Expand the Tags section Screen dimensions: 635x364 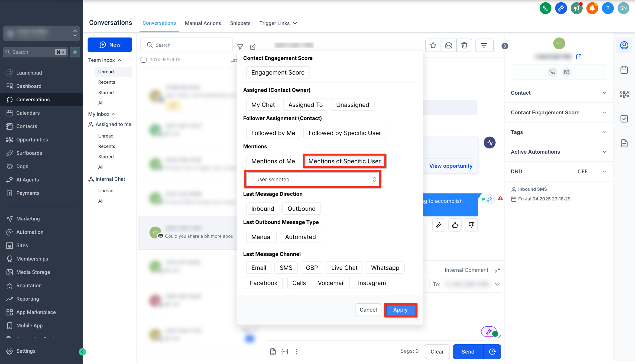pyautogui.click(x=559, y=132)
